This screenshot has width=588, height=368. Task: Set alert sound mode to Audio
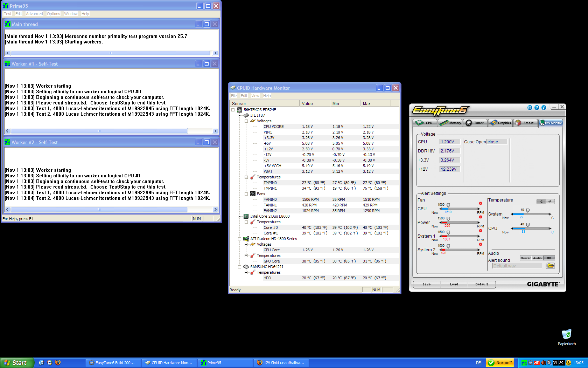[538, 258]
